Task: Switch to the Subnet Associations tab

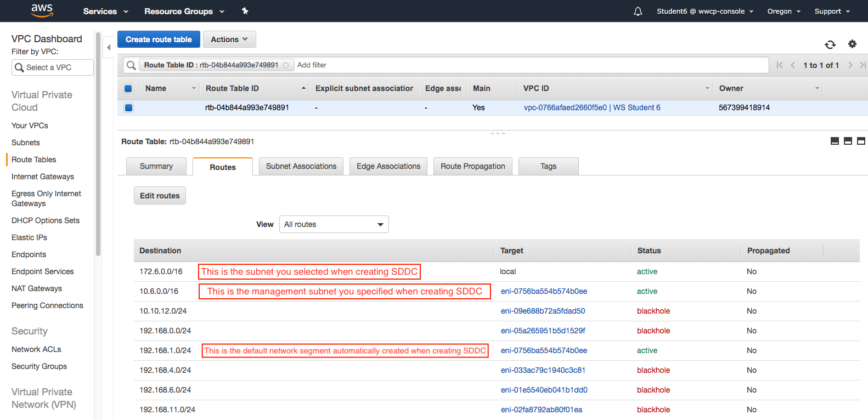Action: (x=301, y=166)
